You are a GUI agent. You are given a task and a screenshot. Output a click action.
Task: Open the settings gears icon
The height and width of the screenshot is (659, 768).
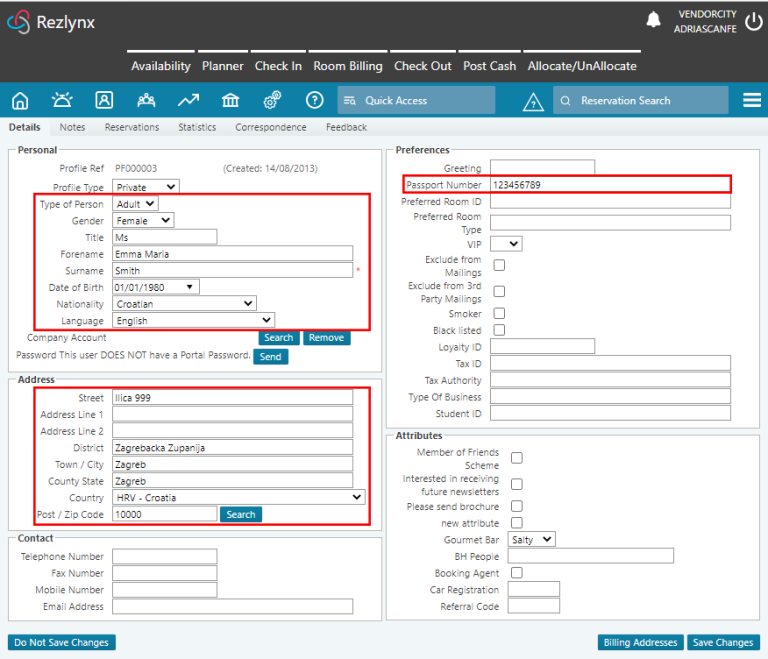click(272, 100)
